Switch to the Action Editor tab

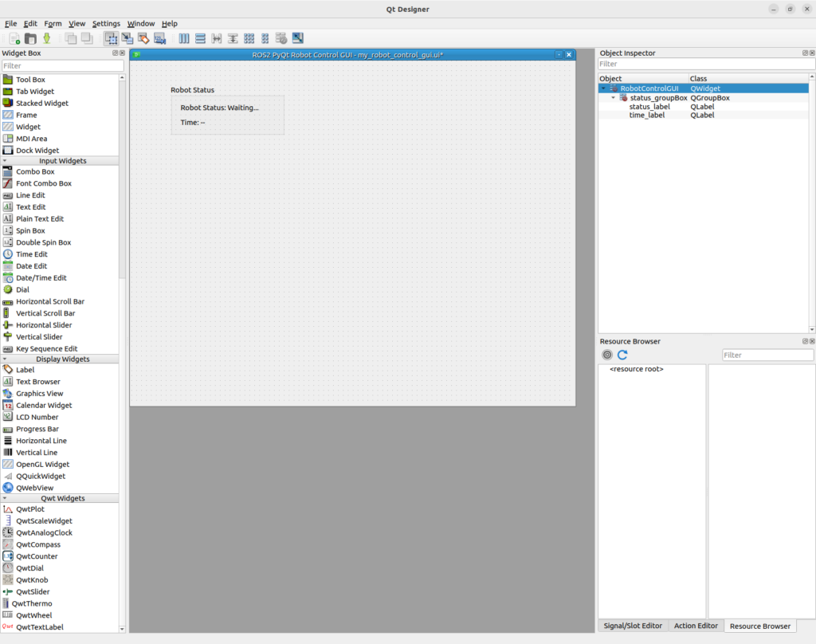(x=696, y=626)
